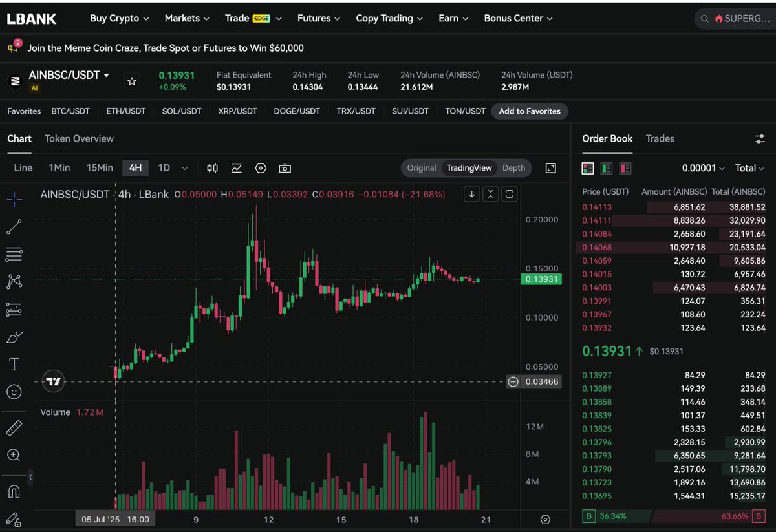776x532 pixels.
Task: Add AINBSC/USDT to favorites star
Action: point(132,81)
